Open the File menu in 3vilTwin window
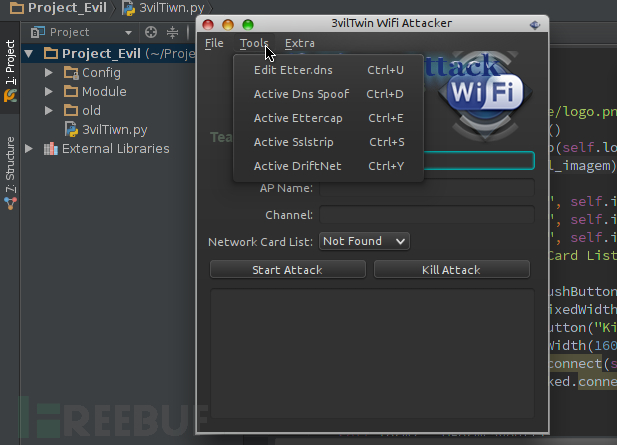This screenshot has height=445, width=617. [x=214, y=43]
